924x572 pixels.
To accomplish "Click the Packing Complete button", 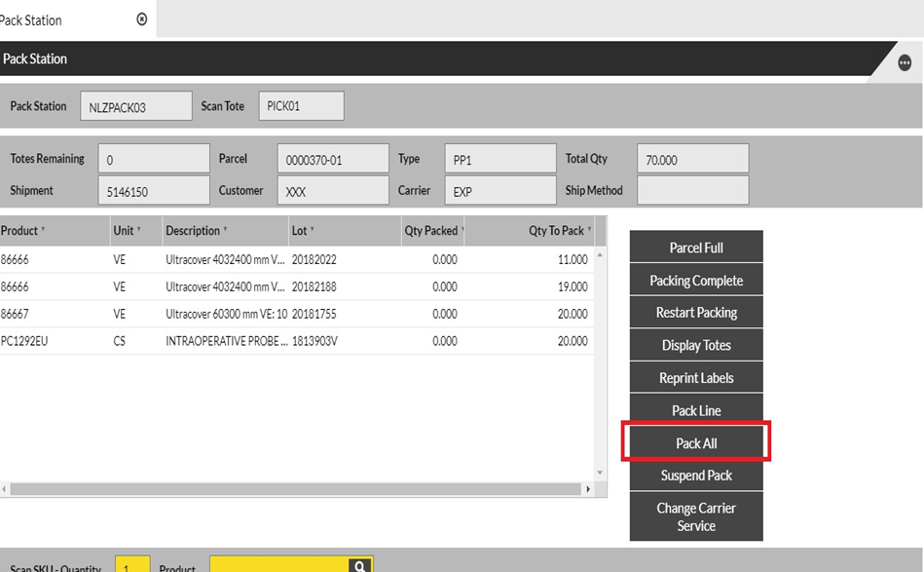I will 696,281.
